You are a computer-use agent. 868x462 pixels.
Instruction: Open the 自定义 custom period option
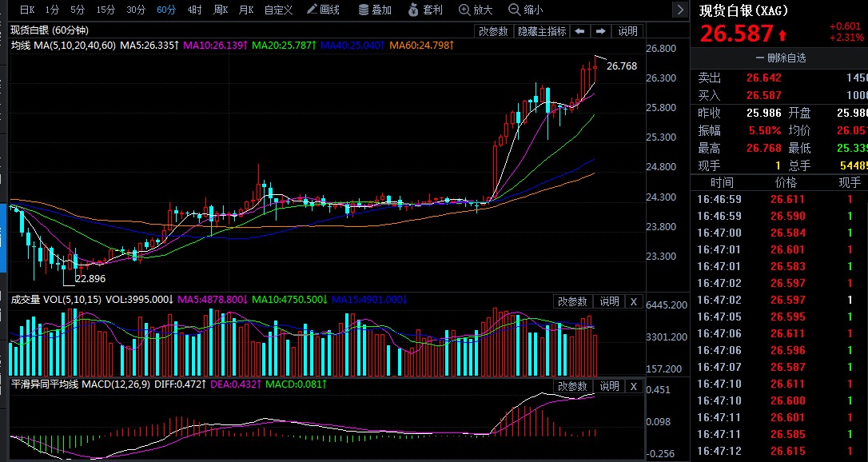click(x=278, y=10)
